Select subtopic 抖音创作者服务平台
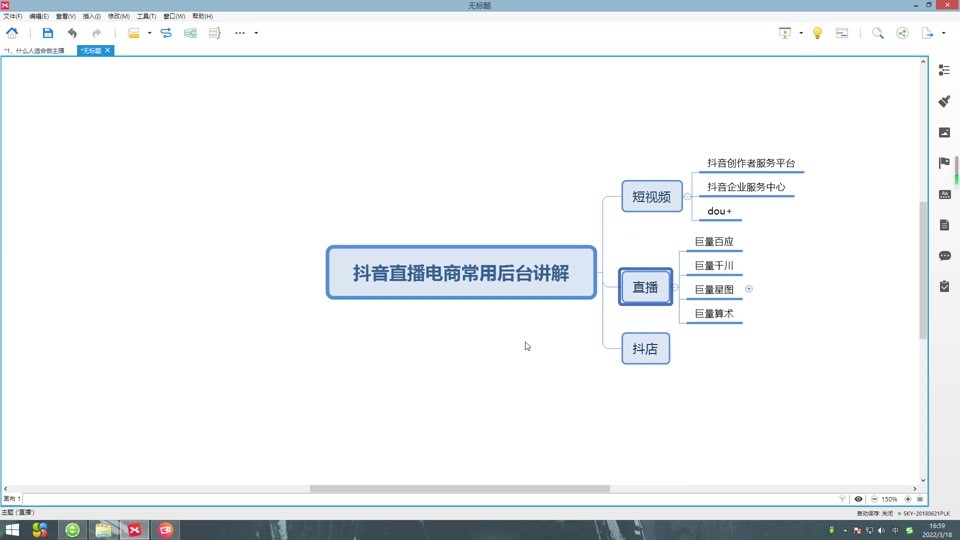Screen dimensions: 960x540 coord(751,163)
